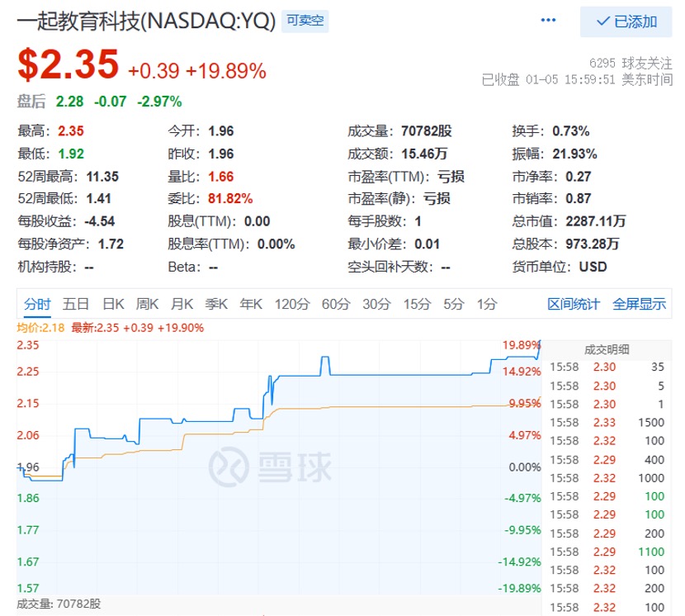Click the 均价:2.18 label above chart

coord(40,328)
